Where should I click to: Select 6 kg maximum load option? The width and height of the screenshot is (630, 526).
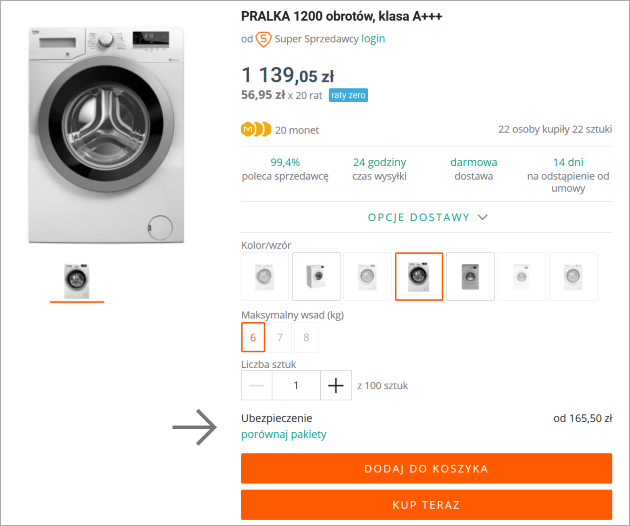coord(253,337)
